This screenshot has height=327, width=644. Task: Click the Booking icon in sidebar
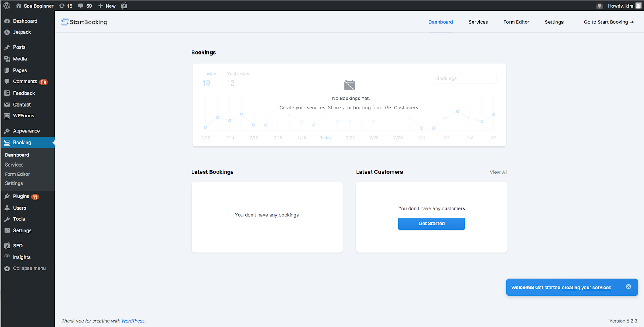click(x=7, y=142)
